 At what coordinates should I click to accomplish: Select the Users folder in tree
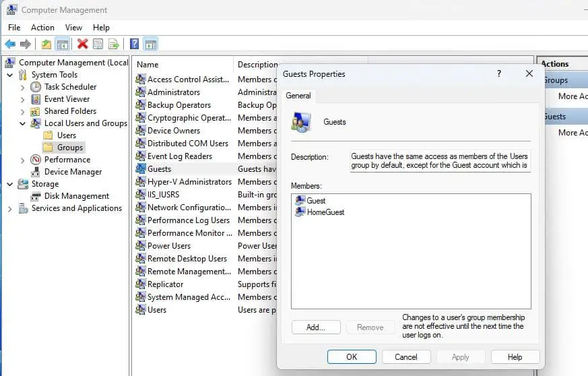(67, 135)
